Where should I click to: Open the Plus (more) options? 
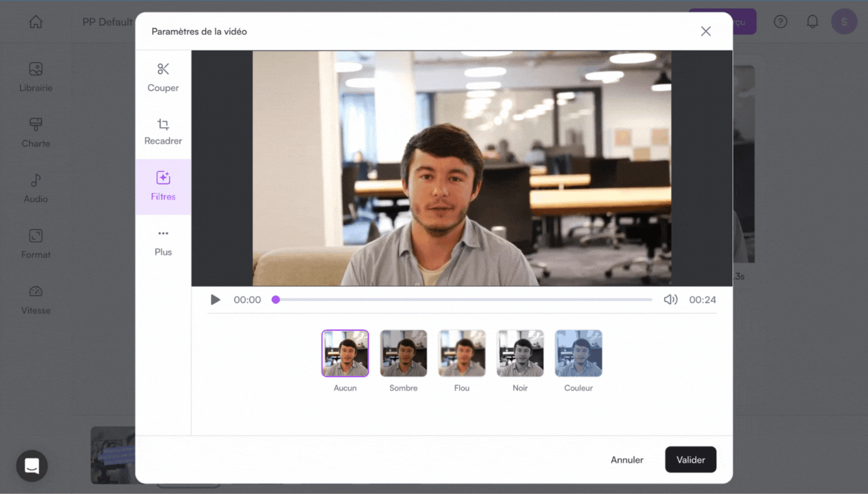click(163, 242)
